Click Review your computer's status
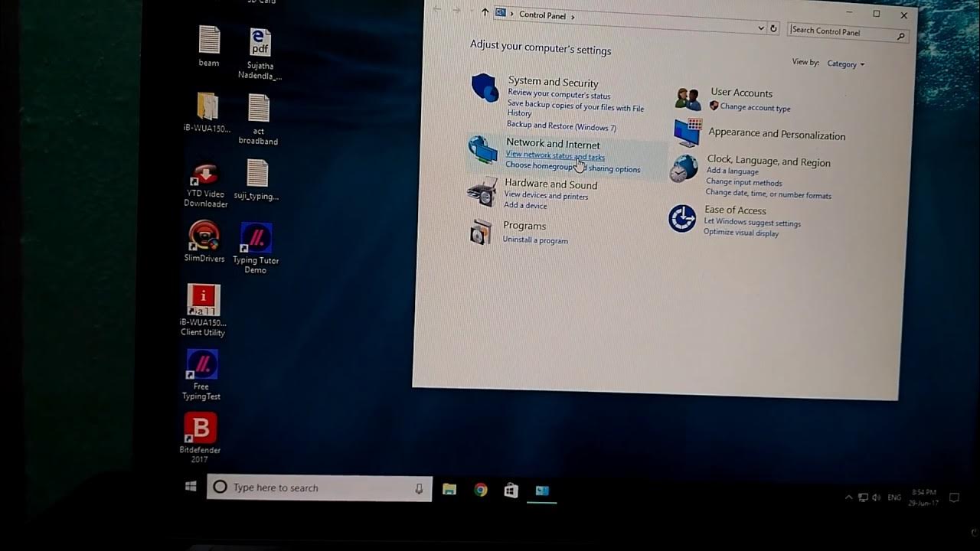Viewport: 980px width, 551px height. 559,95
